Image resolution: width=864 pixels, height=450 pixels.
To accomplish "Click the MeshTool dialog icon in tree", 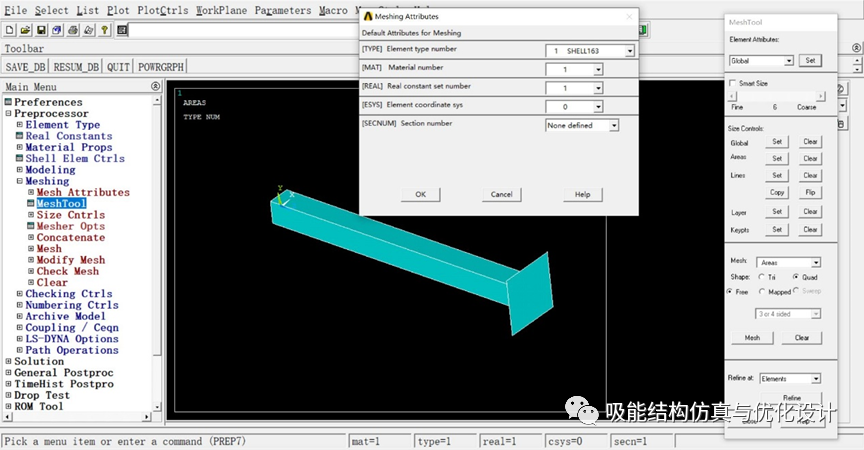I will tap(31, 203).
